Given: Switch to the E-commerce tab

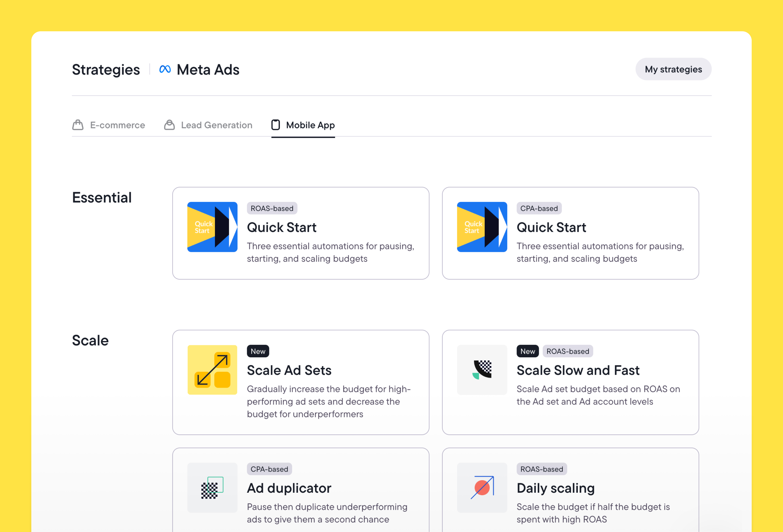Looking at the screenshot, I should (117, 125).
